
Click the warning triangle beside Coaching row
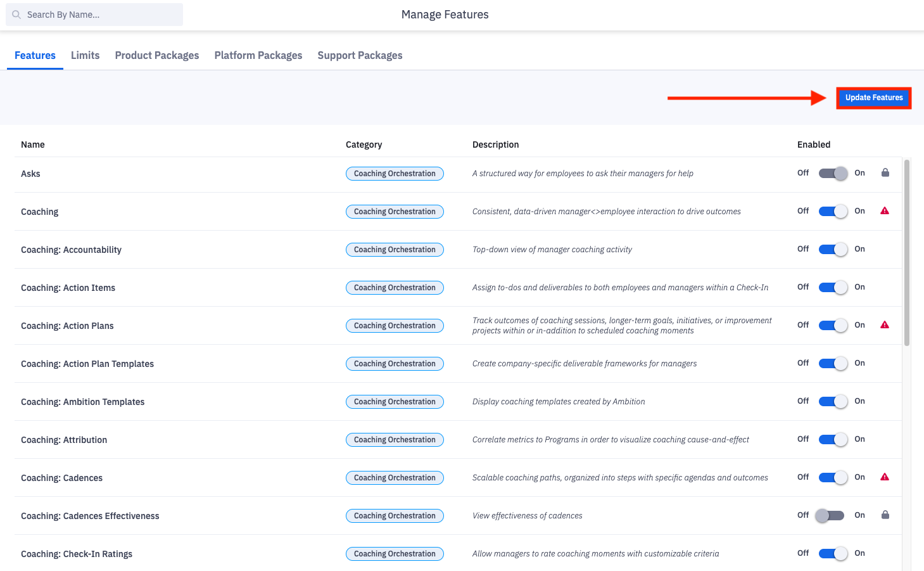(x=885, y=211)
